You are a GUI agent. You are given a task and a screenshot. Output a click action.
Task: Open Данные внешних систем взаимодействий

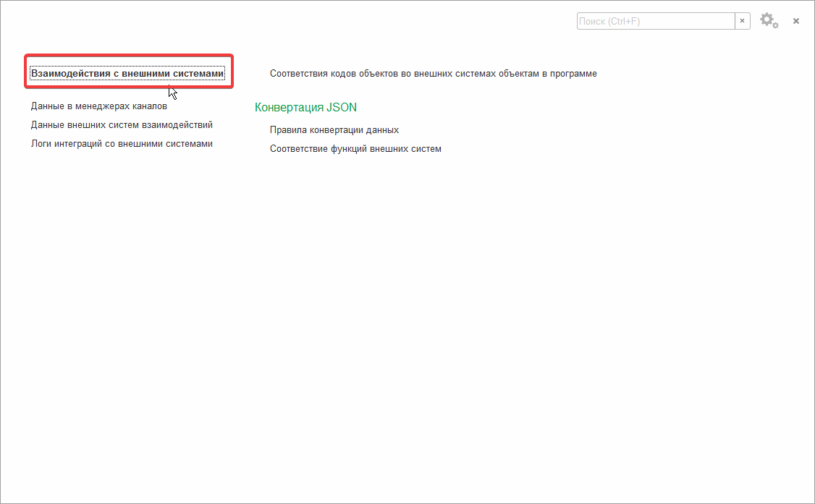tap(122, 124)
